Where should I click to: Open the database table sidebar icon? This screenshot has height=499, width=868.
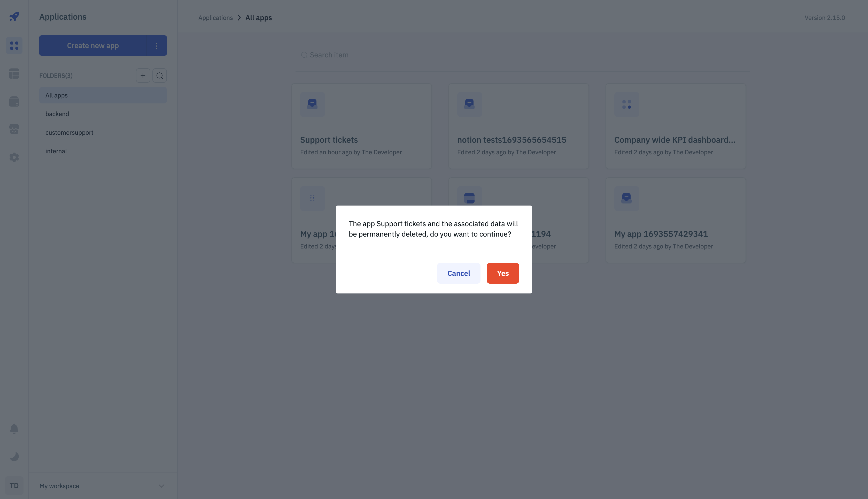pos(14,74)
